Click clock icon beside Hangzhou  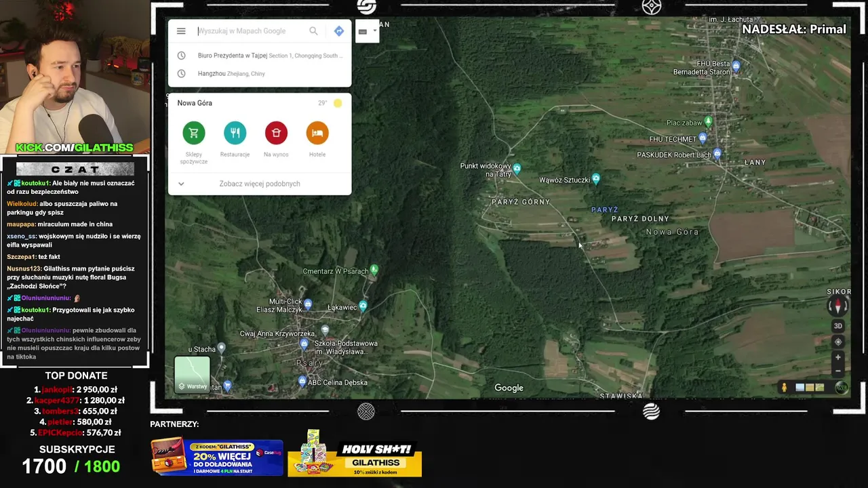(181, 73)
